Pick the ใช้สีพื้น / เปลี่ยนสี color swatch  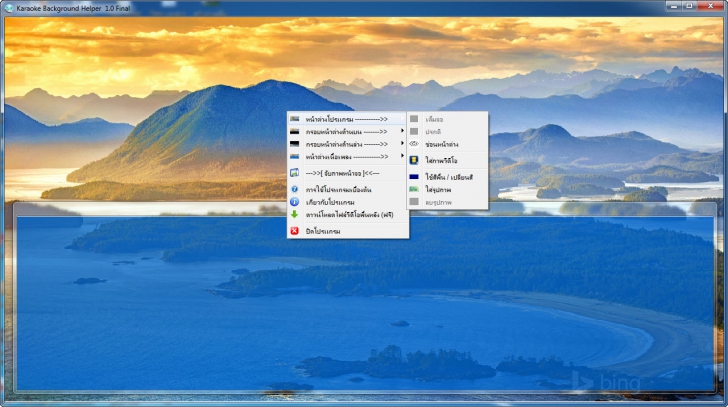(414, 177)
